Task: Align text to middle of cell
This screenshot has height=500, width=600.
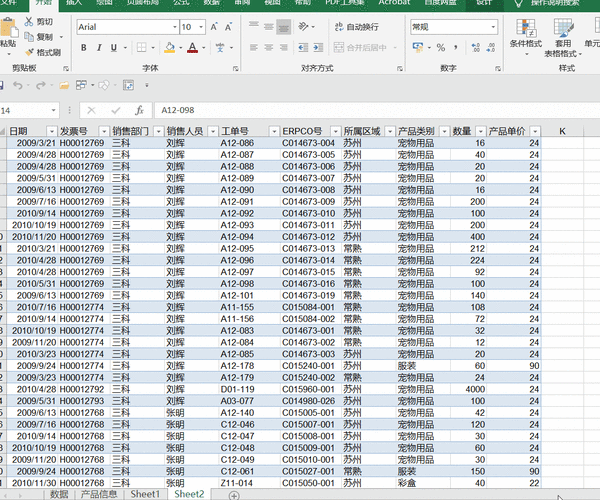Action: pyautogui.click(x=269, y=26)
